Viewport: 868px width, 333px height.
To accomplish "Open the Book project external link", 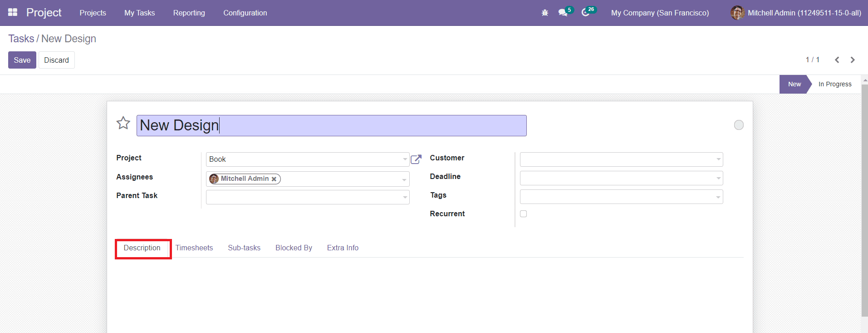I will [x=416, y=159].
